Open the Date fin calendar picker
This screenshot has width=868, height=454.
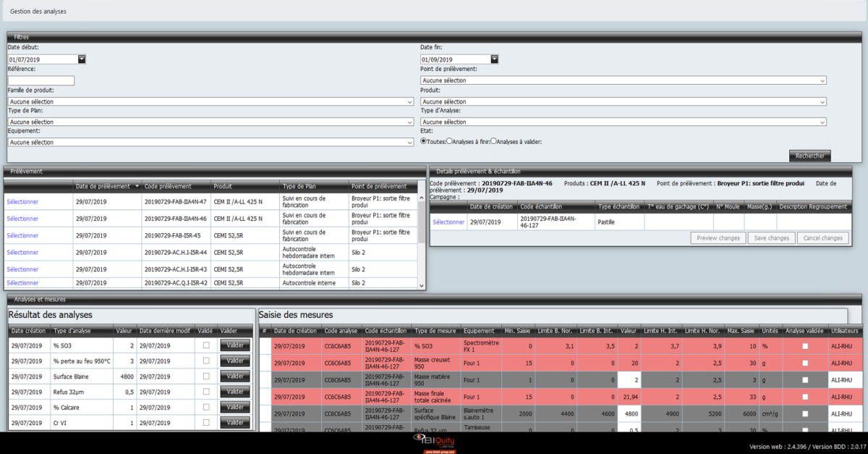pos(494,59)
